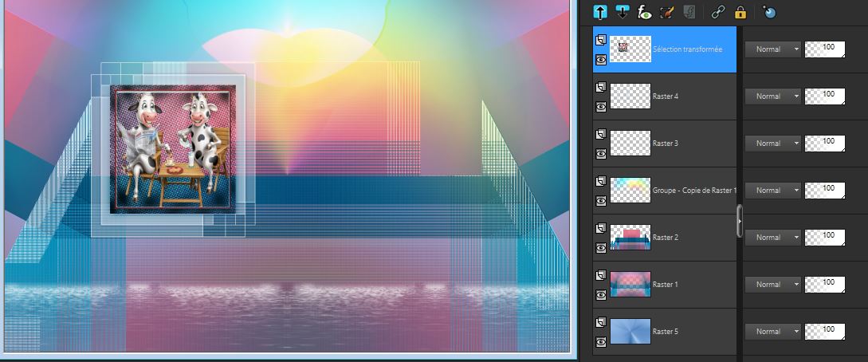
Task: Click 'Groupe - Copie de Raster 1' layer name
Action: [x=695, y=191]
